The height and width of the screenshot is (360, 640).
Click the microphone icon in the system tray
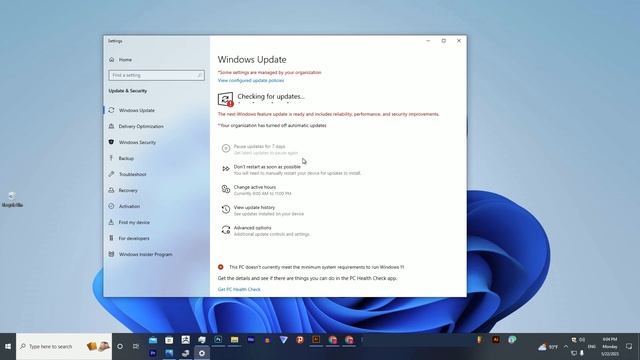coord(582,353)
